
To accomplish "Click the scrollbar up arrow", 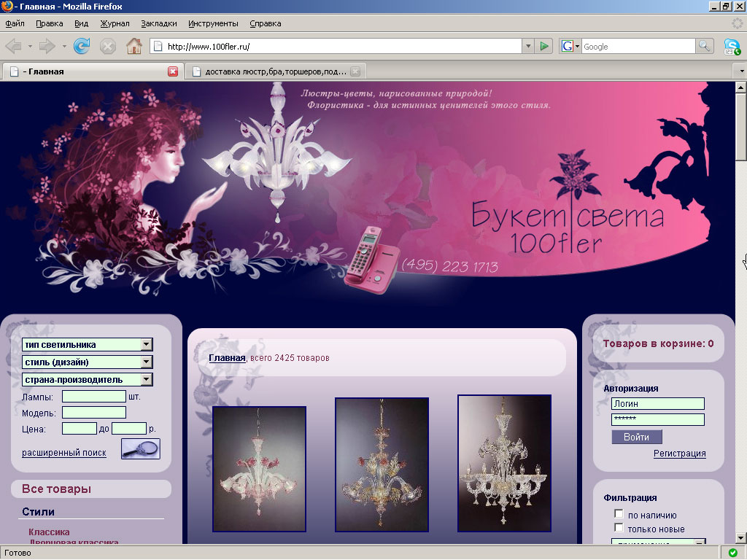I will [x=741, y=87].
